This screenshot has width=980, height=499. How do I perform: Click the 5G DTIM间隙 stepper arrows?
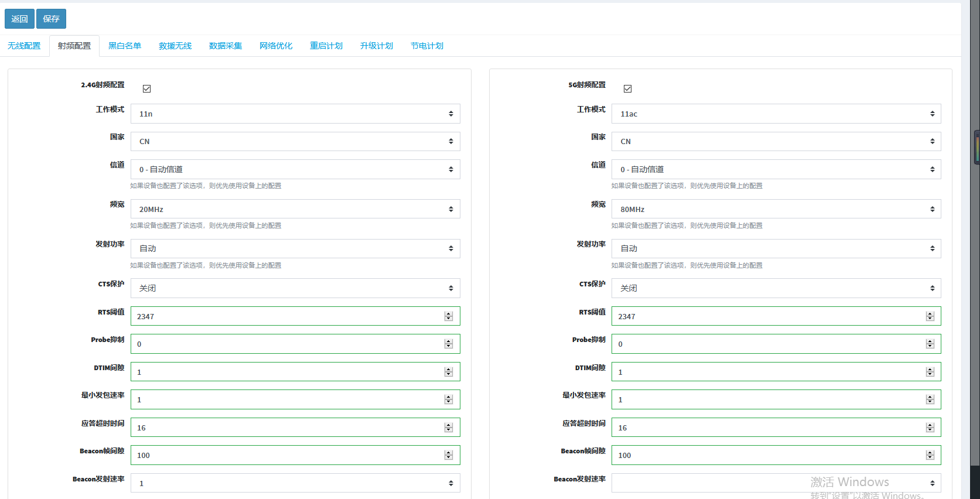(x=930, y=372)
